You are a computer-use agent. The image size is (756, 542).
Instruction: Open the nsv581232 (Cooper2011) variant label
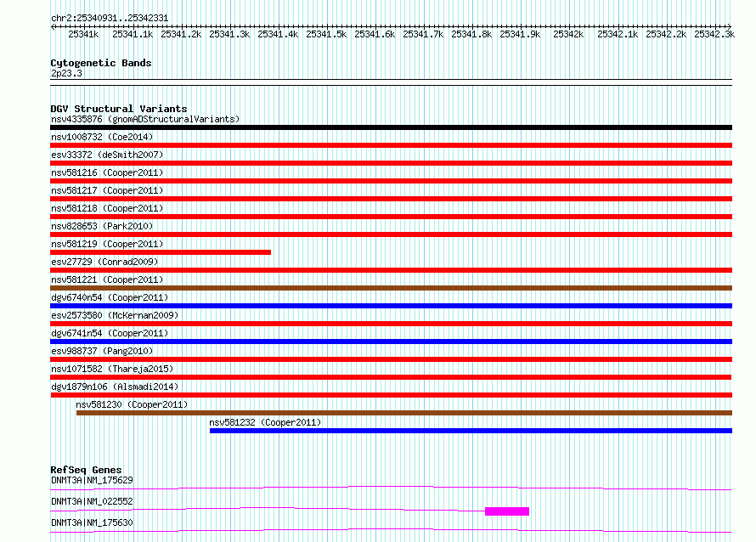[x=265, y=422]
